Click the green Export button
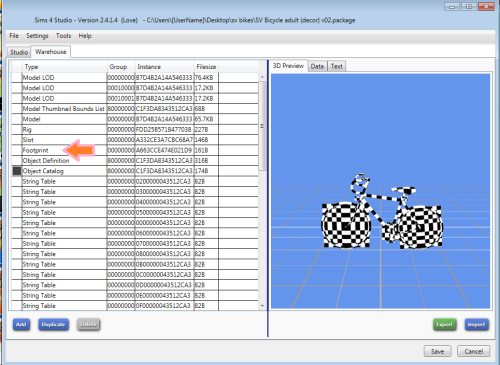Image resolution: width=500 pixels, height=365 pixels. point(445,324)
